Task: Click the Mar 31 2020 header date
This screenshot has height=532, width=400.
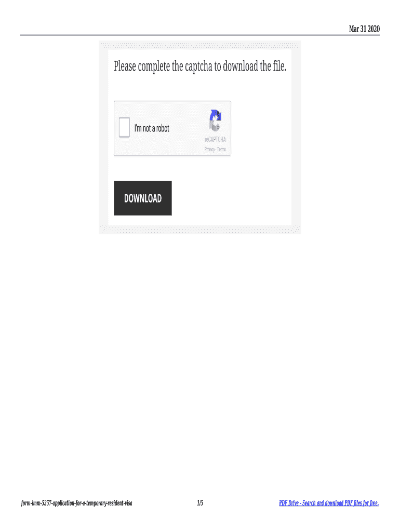Action: click(x=364, y=29)
